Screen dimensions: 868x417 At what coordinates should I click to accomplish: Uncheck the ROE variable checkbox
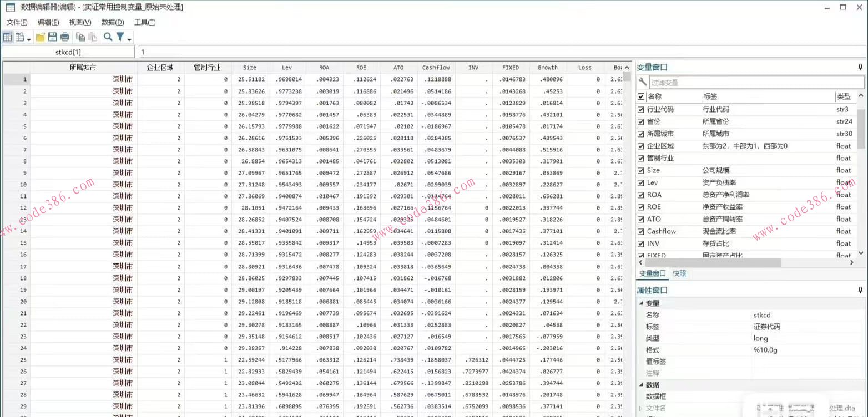(641, 207)
